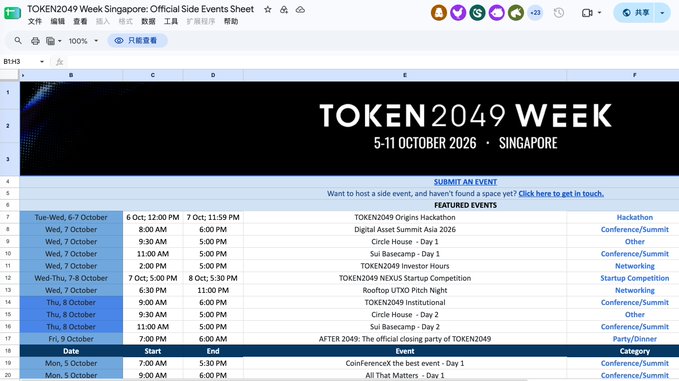
Task: Expand the Share button dropdown arrow
Action: tap(663, 13)
